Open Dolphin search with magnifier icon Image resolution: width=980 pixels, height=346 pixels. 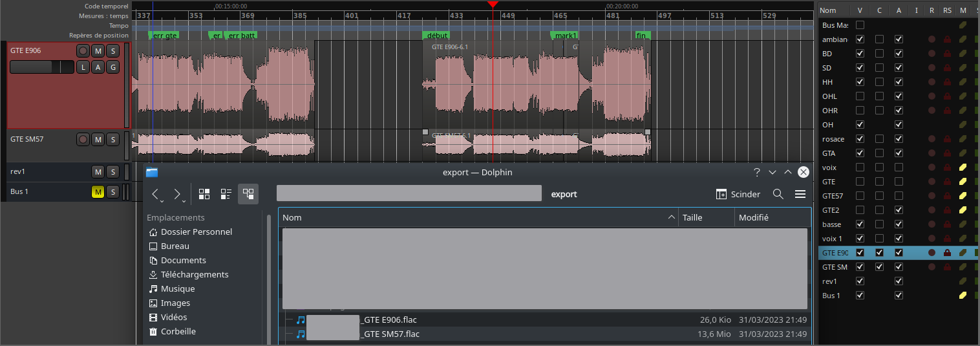pyautogui.click(x=778, y=194)
